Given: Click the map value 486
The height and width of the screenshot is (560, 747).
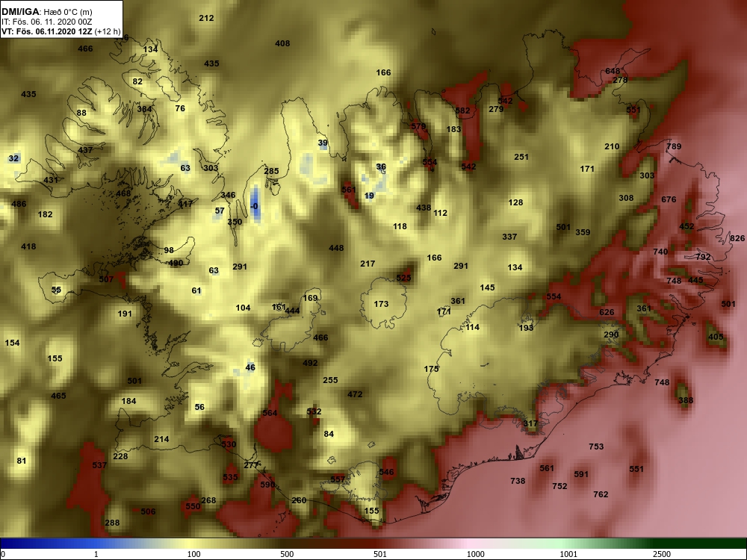Looking at the screenshot, I should coord(19,204).
